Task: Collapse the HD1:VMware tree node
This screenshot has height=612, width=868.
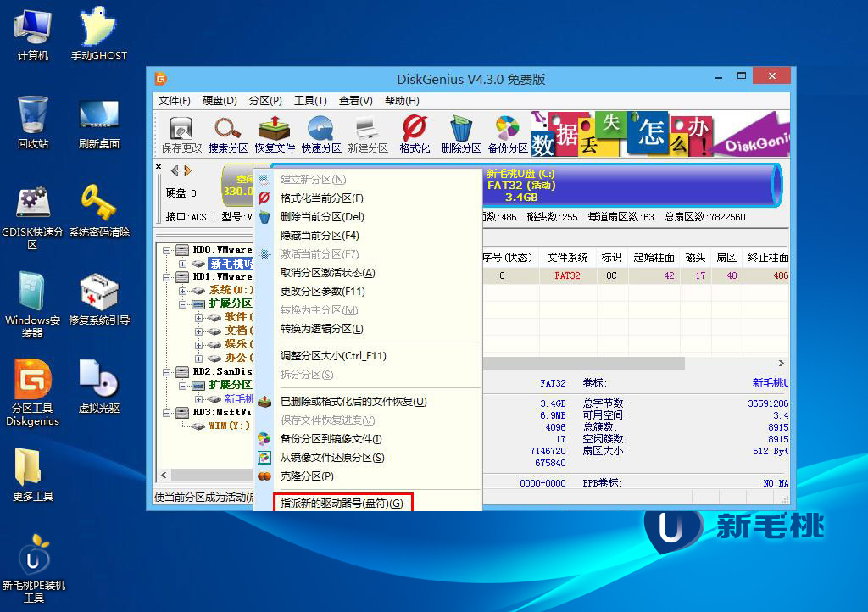Action: tap(167, 276)
